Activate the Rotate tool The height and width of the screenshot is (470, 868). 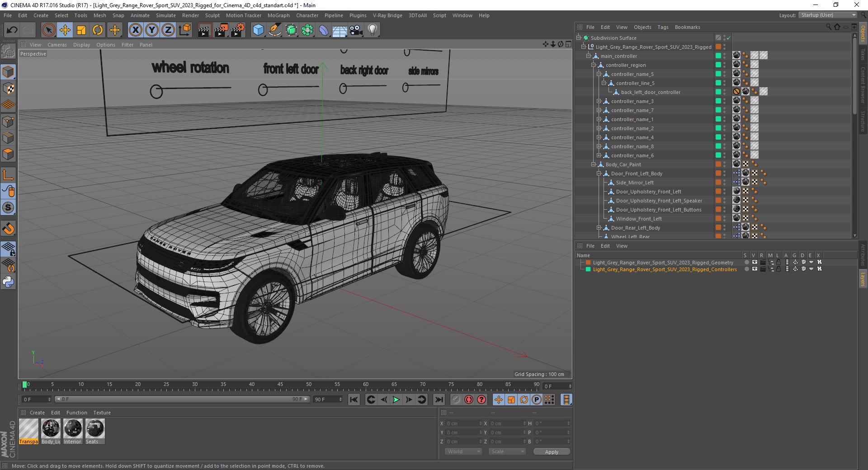98,30
